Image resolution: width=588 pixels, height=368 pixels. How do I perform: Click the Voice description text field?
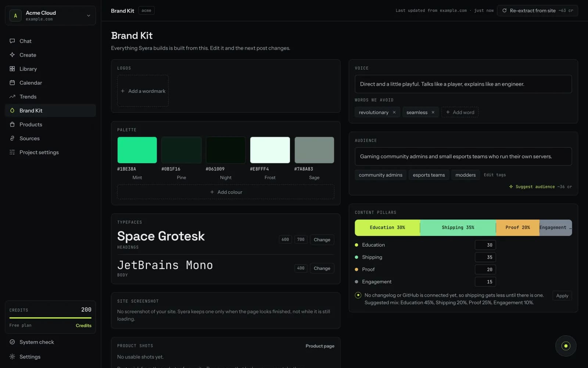pos(463,84)
